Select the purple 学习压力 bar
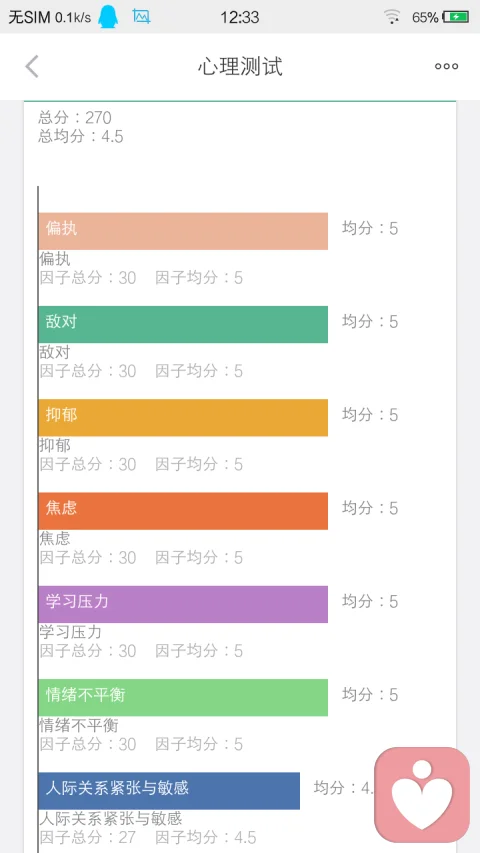Viewport: 480px width, 853px height. tap(183, 604)
